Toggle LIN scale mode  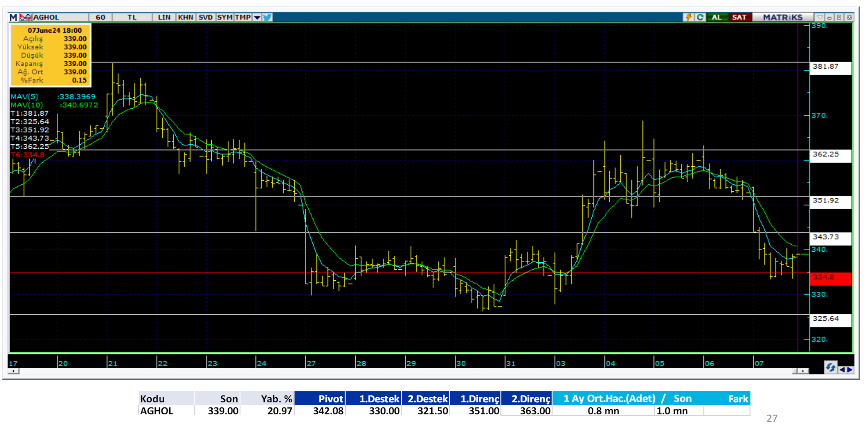164,18
